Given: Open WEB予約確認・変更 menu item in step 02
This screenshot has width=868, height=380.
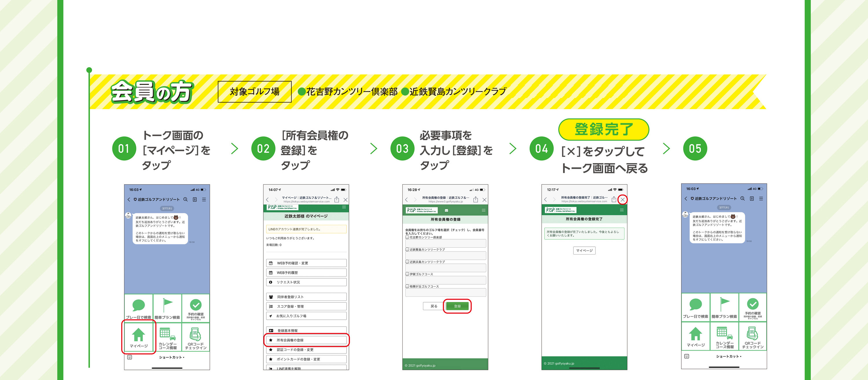Looking at the screenshot, I should click(306, 263).
